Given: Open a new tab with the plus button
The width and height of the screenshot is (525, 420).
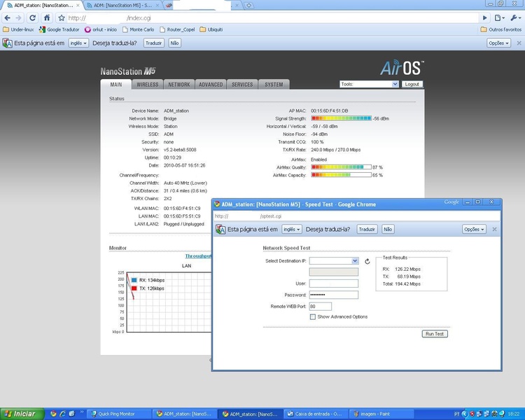Looking at the screenshot, I should point(248,6).
